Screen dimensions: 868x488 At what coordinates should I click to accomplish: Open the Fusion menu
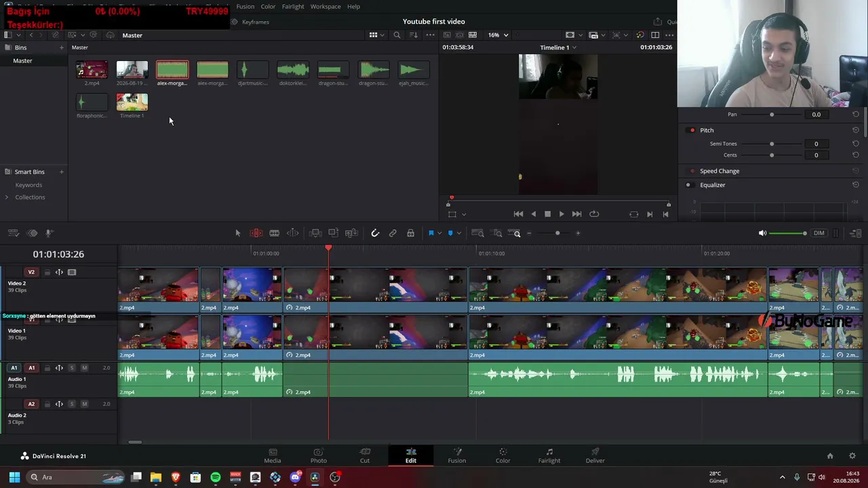245,7
